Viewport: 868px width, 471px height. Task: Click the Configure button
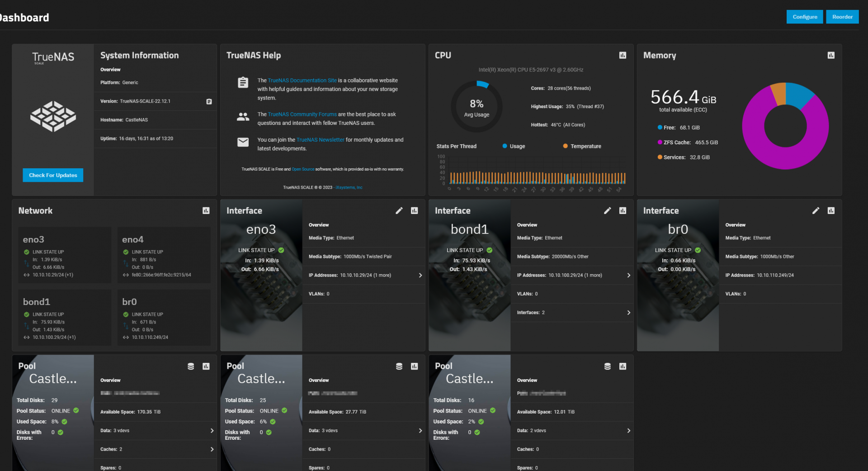(x=805, y=17)
